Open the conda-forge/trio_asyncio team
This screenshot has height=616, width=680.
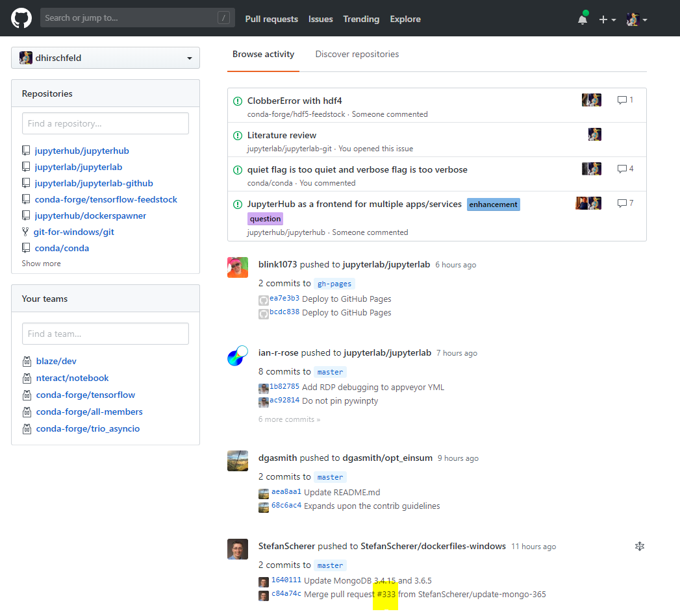[x=88, y=428]
